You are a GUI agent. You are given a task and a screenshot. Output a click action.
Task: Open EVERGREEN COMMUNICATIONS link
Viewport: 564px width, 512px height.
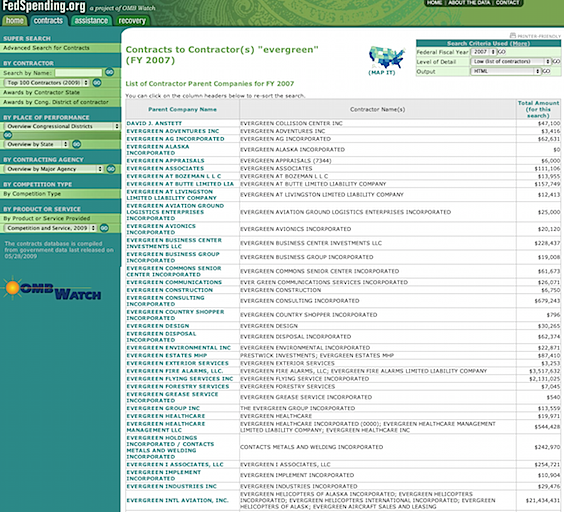[x=174, y=282]
